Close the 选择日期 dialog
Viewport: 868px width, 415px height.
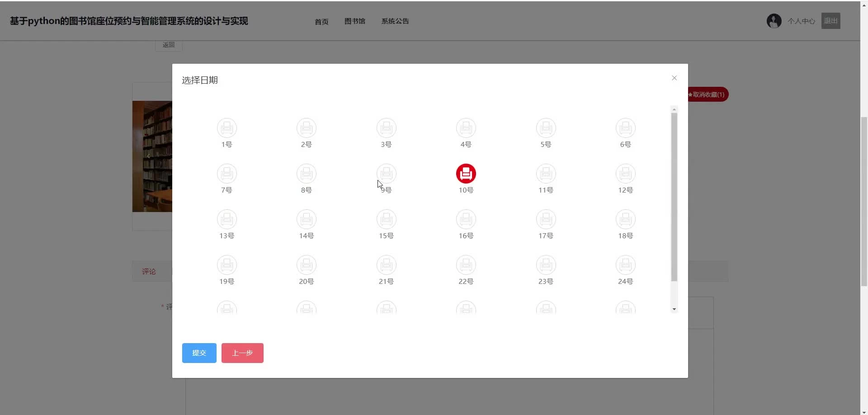[674, 78]
